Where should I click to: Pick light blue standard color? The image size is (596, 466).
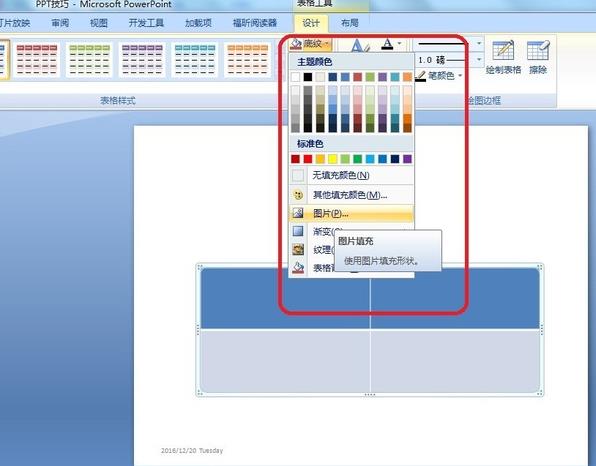370,159
